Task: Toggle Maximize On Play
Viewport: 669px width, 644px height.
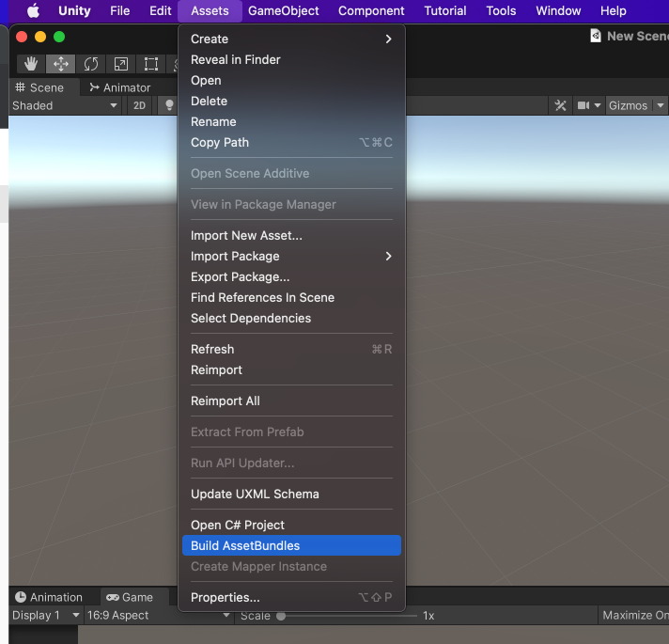Action: [635, 616]
